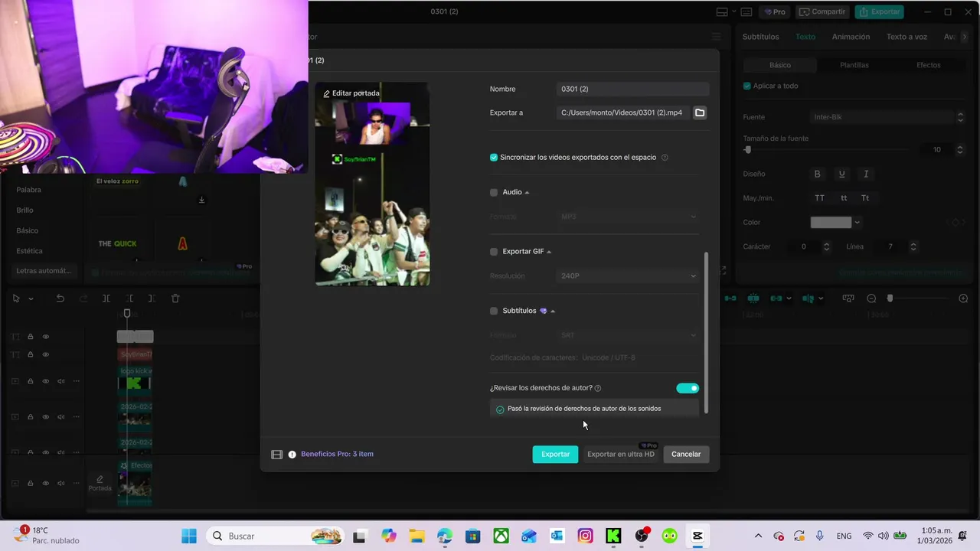Click the undo arrow in timeline toolbar
Image resolution: width=980 pixels, height=551 pixels.
click(60, 298)
